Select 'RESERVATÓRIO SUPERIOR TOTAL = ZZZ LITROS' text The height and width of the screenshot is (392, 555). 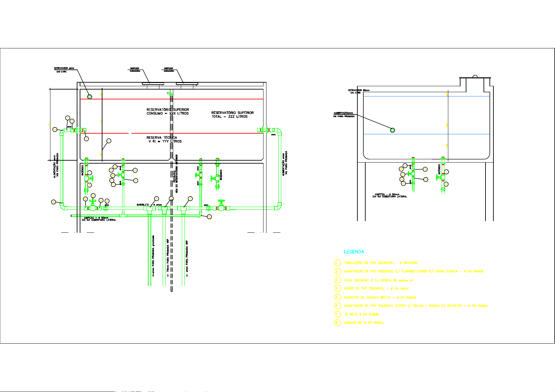click(x=232, y=115)
